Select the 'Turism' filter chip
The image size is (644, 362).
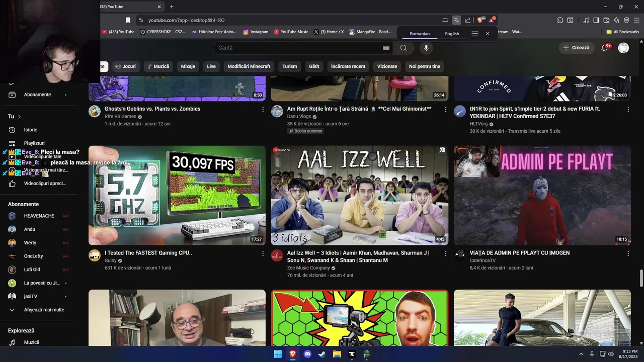tap(289, 66)
